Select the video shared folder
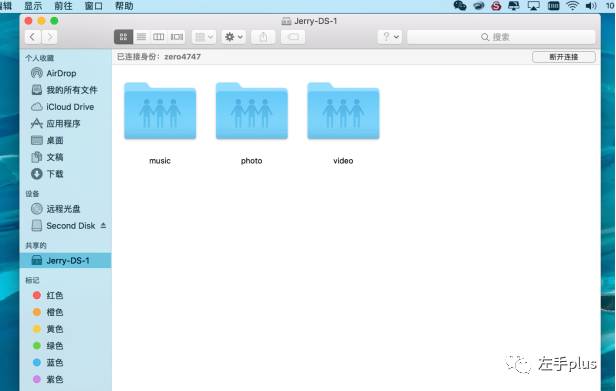The height and width of the screenshot is (391, 616). tap(343, 111)
